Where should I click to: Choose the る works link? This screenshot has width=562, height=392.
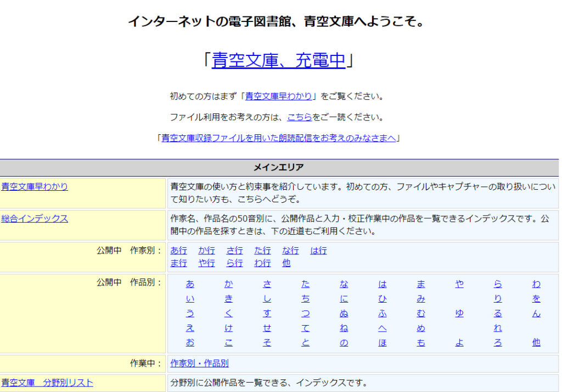[498, 314]
